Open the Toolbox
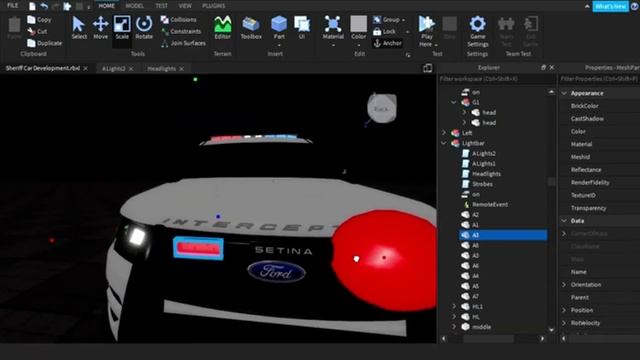The height and width of the screenshot is (360, 640). point(251,28)
